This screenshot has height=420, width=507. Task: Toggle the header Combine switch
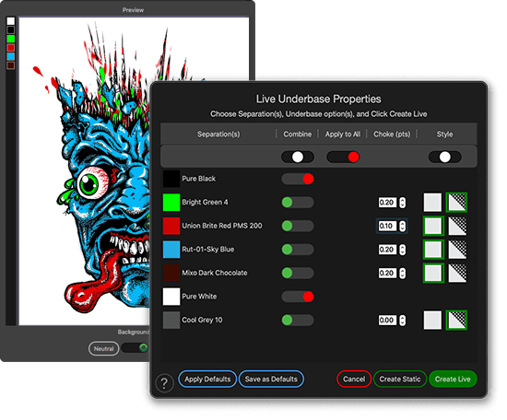(x=298, y=157)
